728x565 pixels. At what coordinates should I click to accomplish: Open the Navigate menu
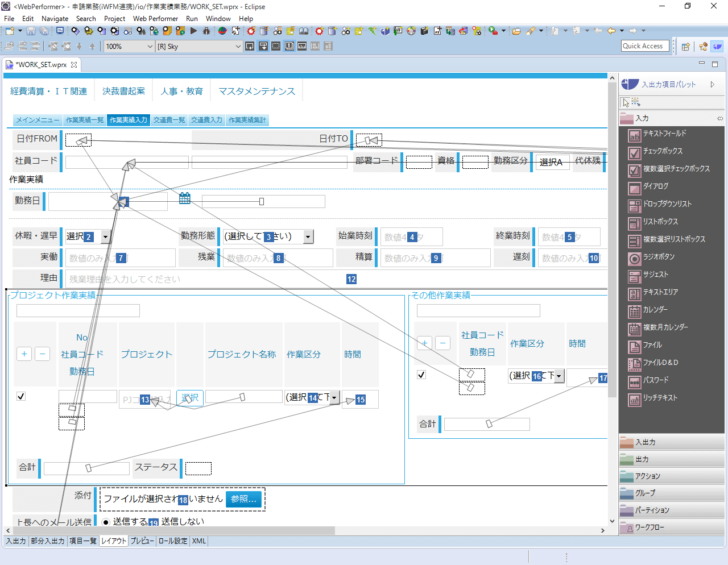click(x=55, y=19)
